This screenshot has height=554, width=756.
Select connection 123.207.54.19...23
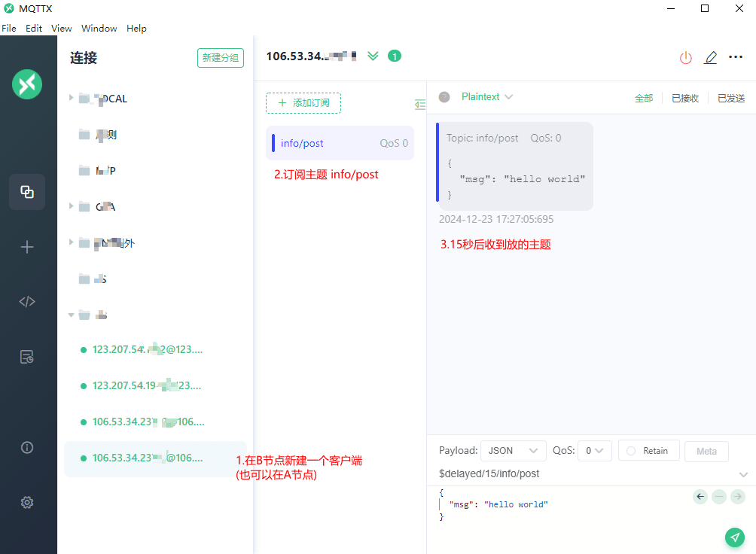[147, 385]
